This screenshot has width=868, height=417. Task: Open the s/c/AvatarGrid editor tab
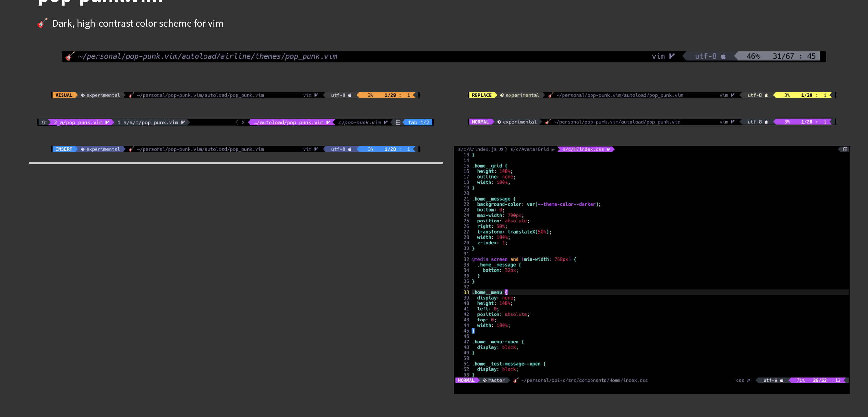(532, 149)
